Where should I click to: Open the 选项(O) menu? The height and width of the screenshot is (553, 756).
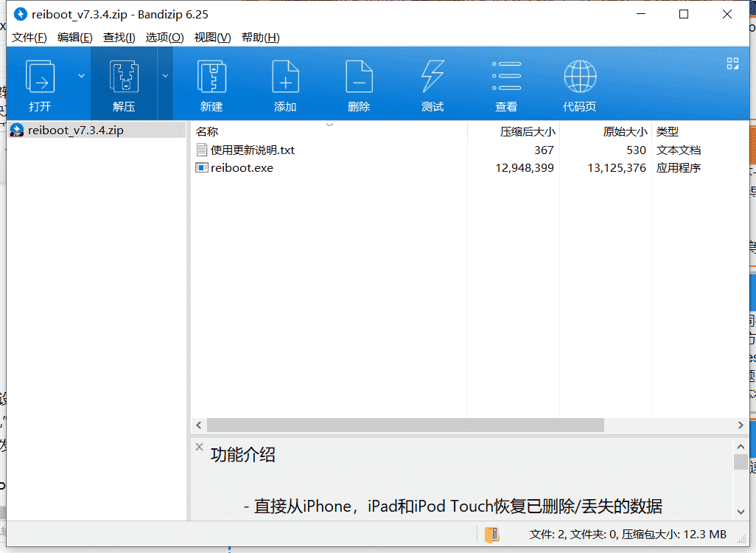(x=164, y=38)
